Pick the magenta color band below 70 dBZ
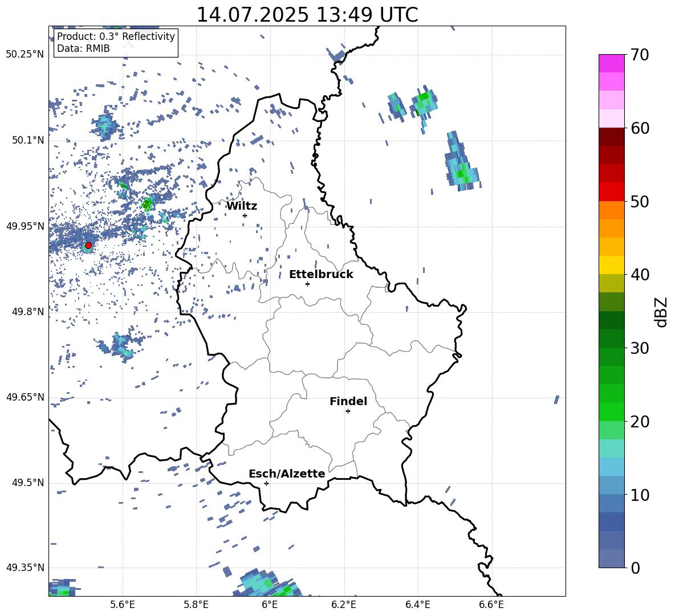 [x=612, y=64]
